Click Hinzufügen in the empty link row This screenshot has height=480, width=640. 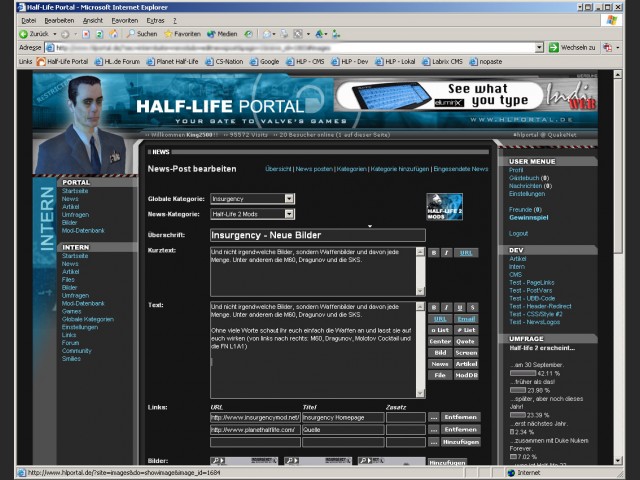tap(460, 442)
